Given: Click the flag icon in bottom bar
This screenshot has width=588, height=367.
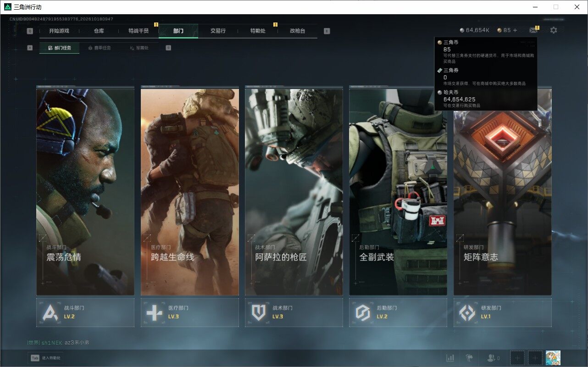Looking at the screenshot, I should 469,358.
